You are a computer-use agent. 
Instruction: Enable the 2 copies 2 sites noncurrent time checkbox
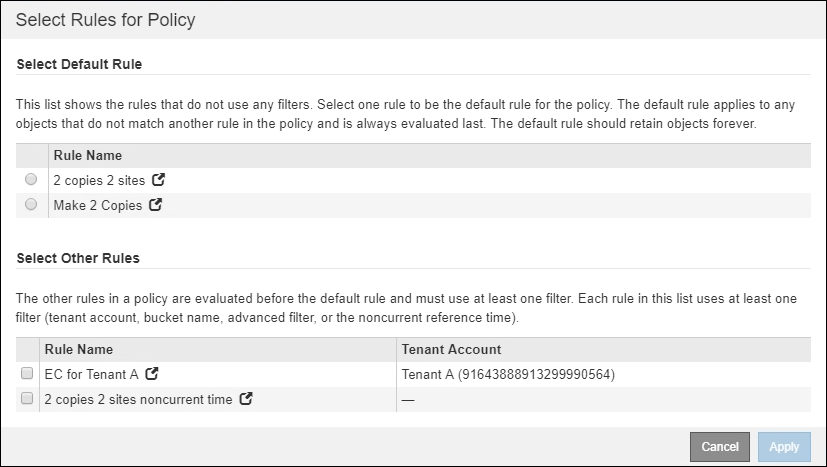coord(27,399)
